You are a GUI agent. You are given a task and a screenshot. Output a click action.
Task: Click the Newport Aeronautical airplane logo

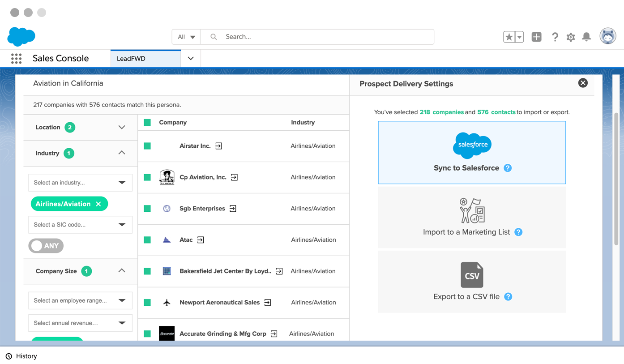point(167,303)
